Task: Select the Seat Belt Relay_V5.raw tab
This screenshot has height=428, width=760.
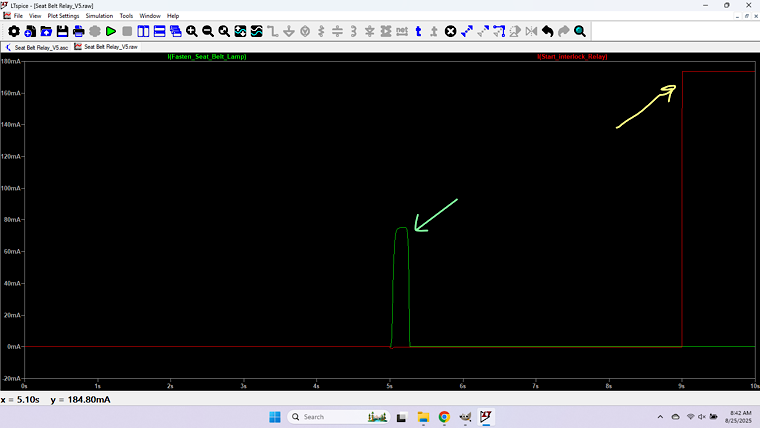Action: [x=108, y=47]
